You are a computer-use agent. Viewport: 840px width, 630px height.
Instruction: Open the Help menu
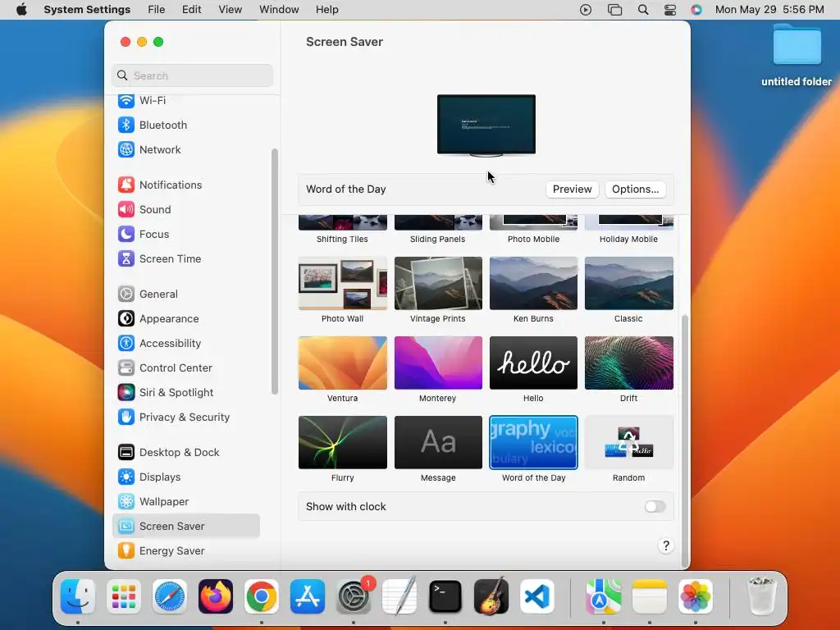(x=326, y=10)
